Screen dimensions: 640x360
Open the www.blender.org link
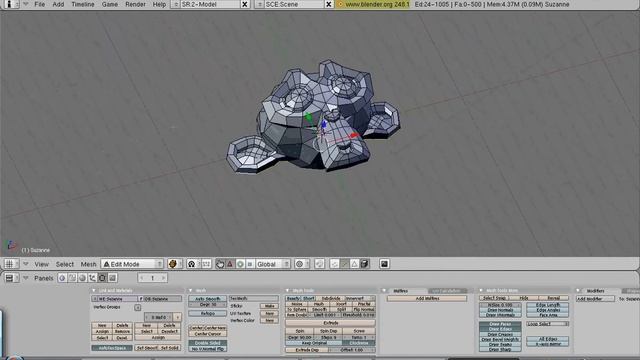pyautogui.click(x=373, y=4)
